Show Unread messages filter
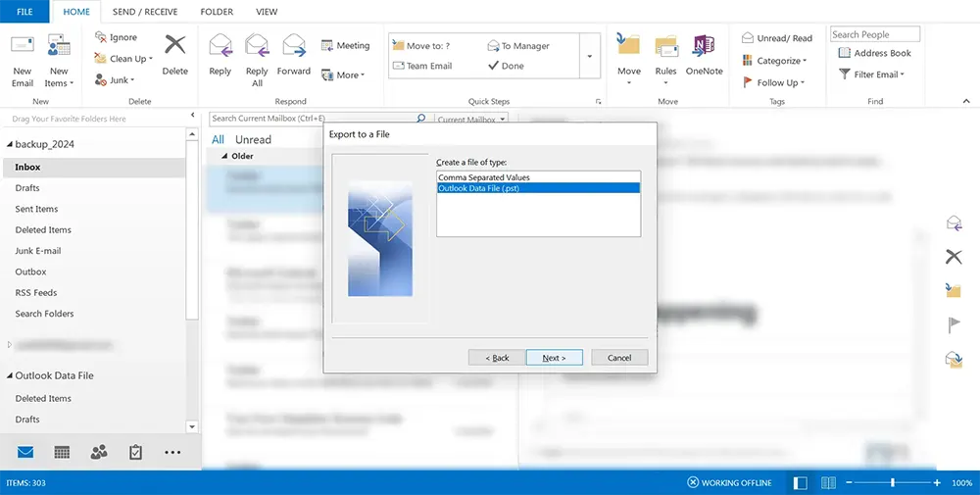Viewport: 980px width, 495px height. click(253, 139)
